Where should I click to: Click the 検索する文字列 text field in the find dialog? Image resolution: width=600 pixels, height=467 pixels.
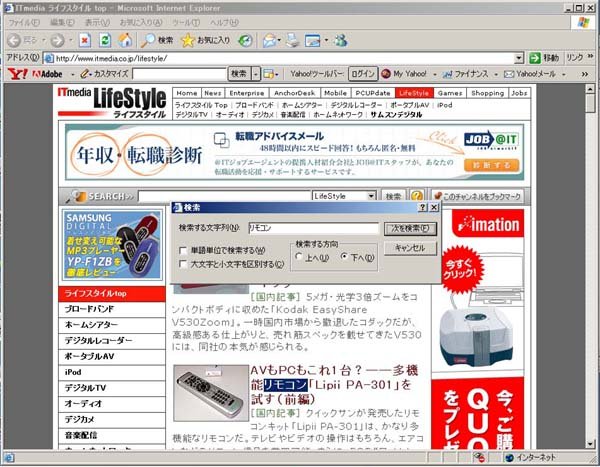click(x=313, y=228)
